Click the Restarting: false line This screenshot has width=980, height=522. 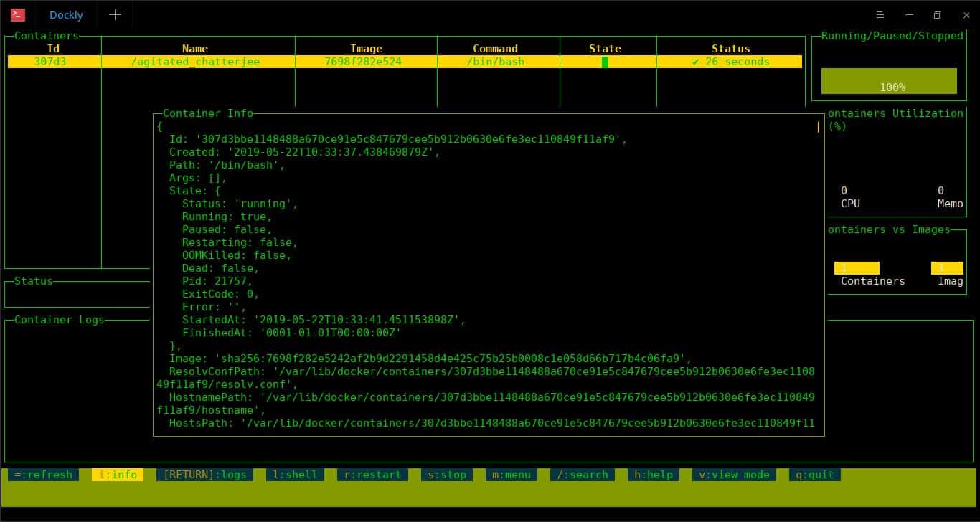[x=240, y=242]
